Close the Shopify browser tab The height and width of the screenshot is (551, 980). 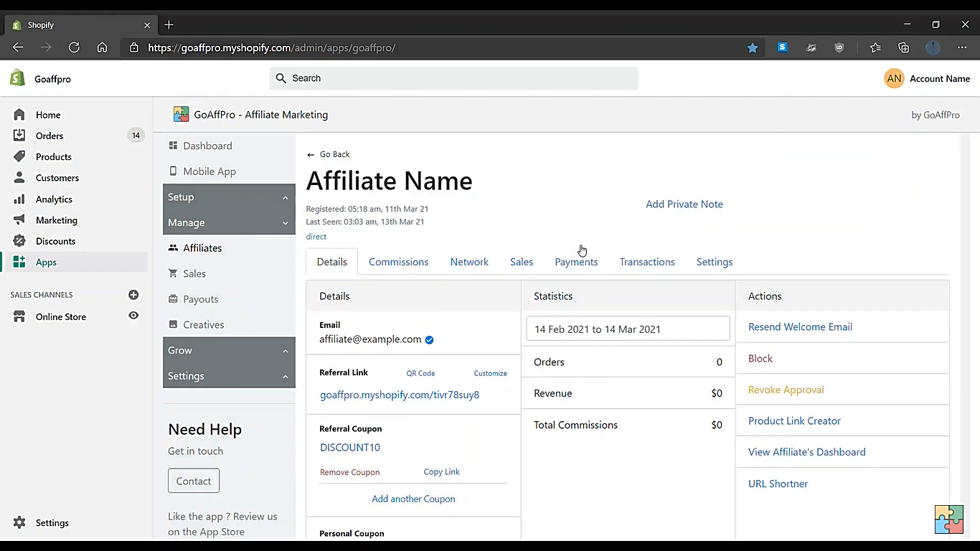pyautogui.click(x=147, y=25)
